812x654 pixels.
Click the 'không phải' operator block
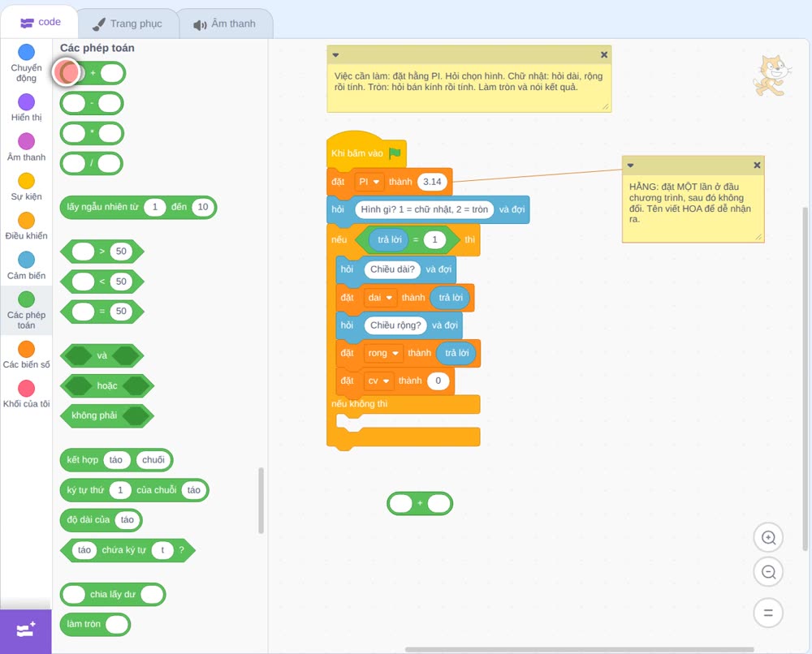tap(107, 416)
